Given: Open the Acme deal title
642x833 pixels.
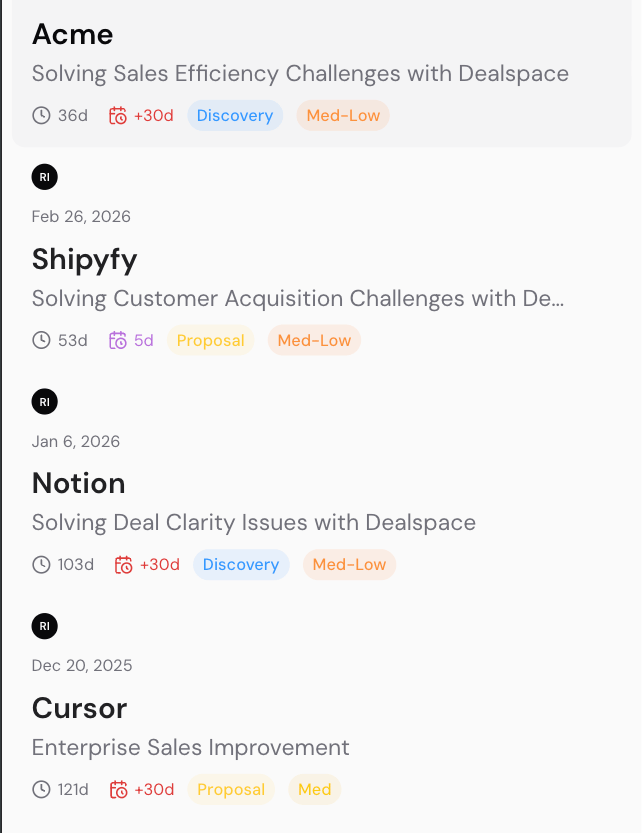Looking at the screenshot, I should coord(72,34).
